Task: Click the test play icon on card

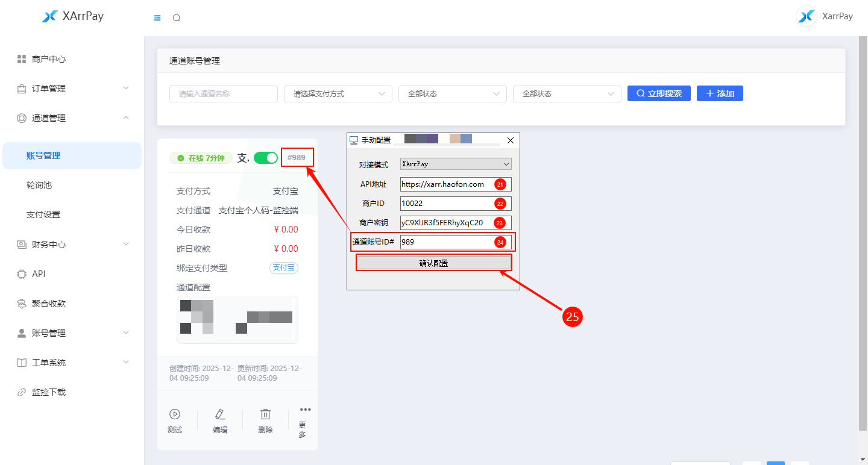Action: 175,414
